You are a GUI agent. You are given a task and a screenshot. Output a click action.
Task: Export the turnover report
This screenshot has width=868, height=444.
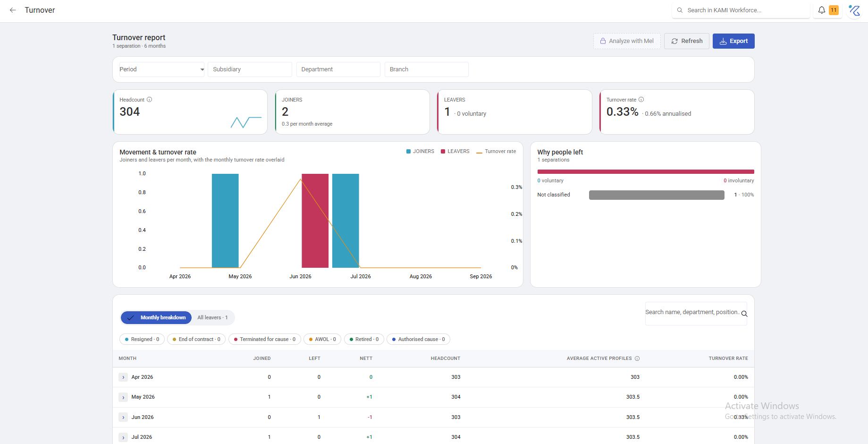(733, 41)
